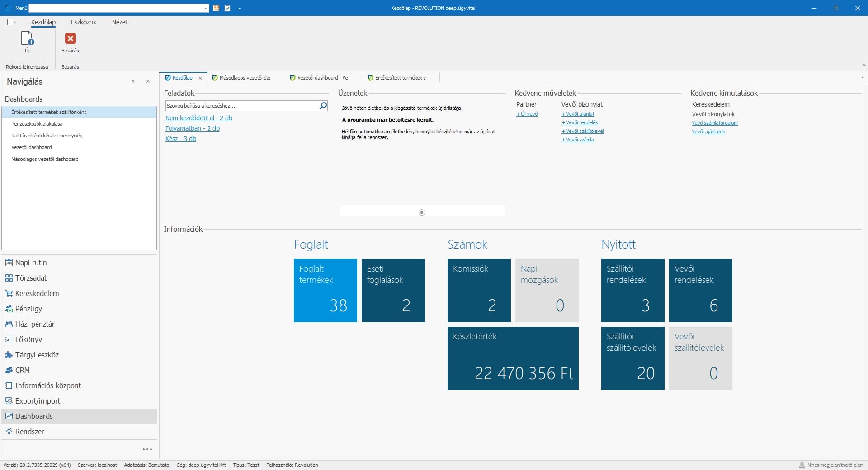Screen dimensions: 868x470
Task: Open the Kereskedelem module with cart icon
Action: (37, 293)
